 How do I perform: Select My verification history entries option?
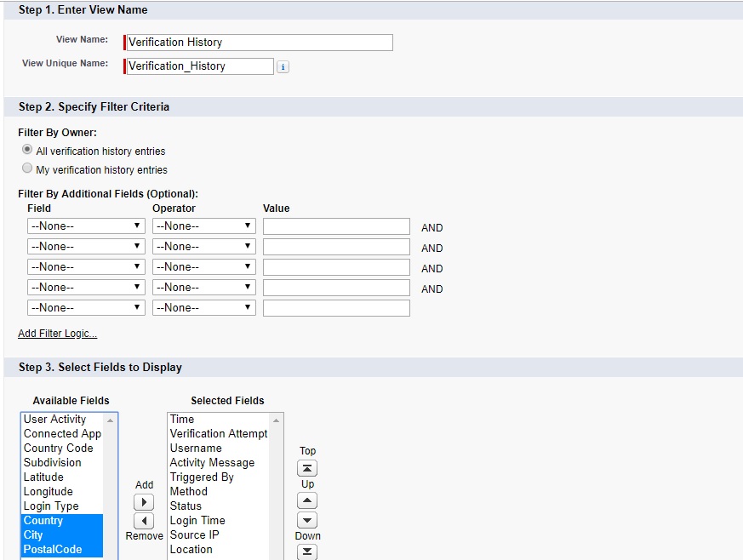point(26,168)
